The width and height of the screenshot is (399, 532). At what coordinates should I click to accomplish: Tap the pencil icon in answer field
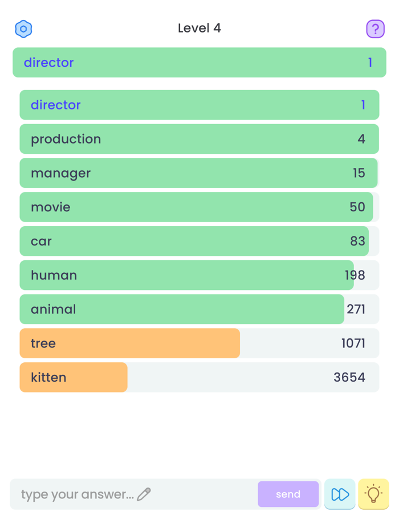tap(144, 494)
